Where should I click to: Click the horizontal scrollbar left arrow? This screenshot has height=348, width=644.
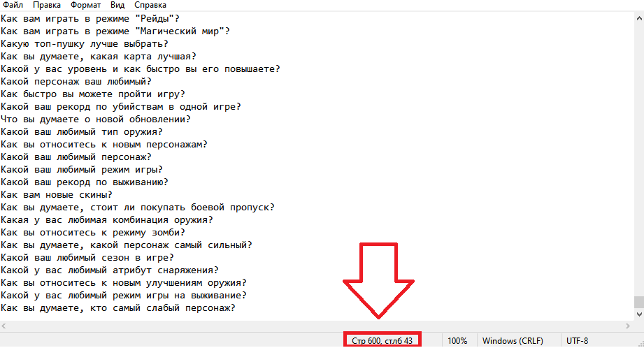tap(3, 326)
